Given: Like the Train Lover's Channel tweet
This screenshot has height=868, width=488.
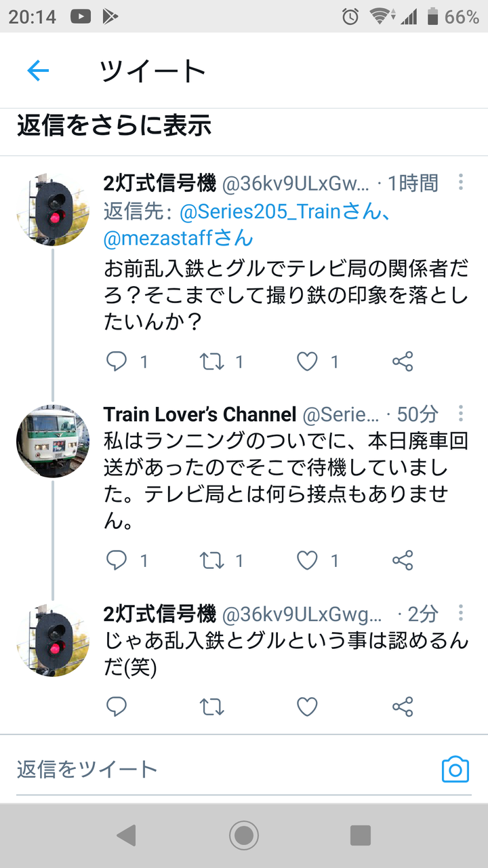Looking at the screenshot, I should coord(307,560).
